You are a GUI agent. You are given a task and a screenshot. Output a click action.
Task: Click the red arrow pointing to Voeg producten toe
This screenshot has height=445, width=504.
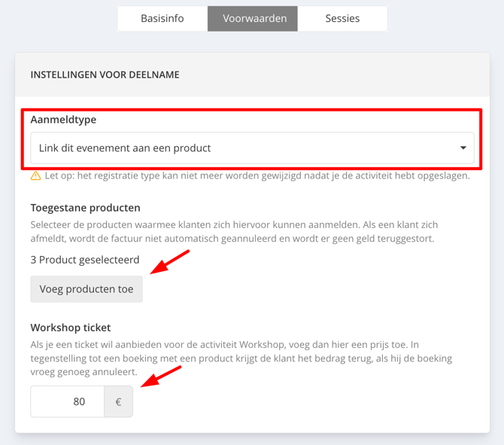click(x=170, y=263)
